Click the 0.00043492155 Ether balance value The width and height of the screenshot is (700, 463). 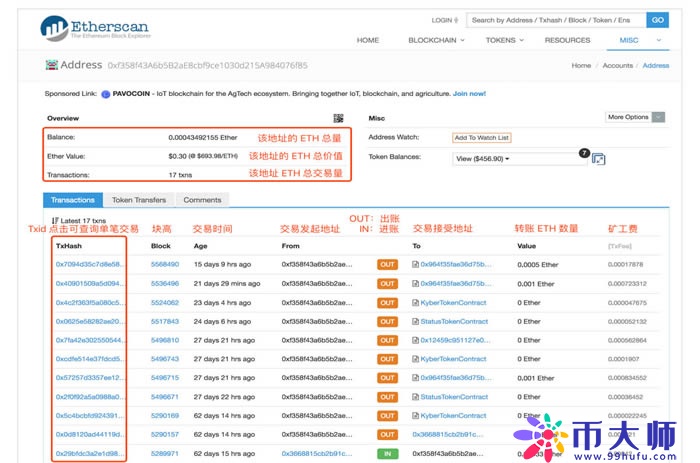pyautogui.click(x=203, y=138)
